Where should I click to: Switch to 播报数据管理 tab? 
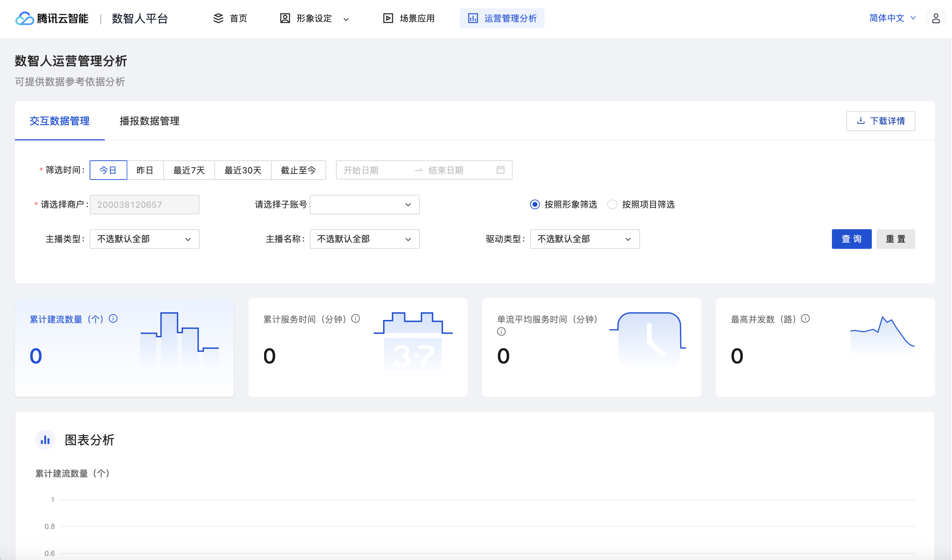point(149,121)
